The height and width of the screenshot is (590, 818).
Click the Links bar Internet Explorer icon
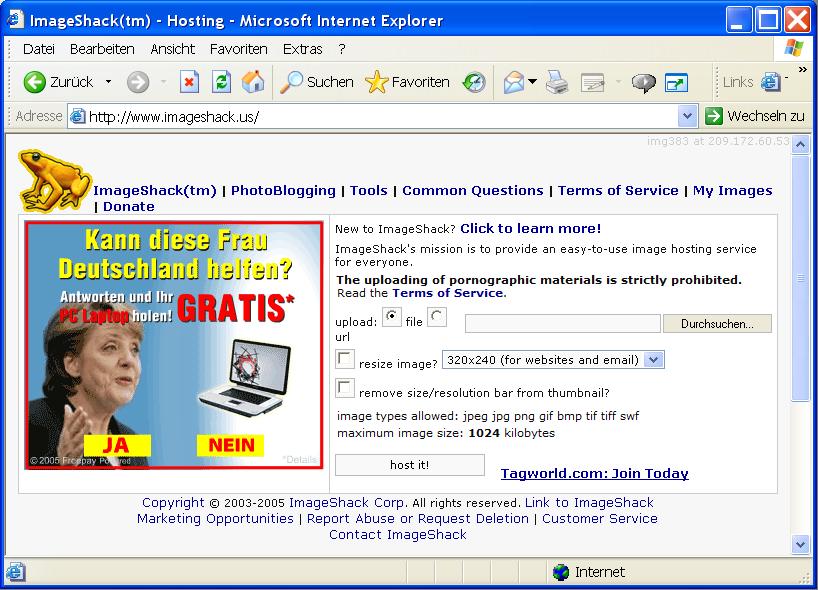(x=771, y=82)
